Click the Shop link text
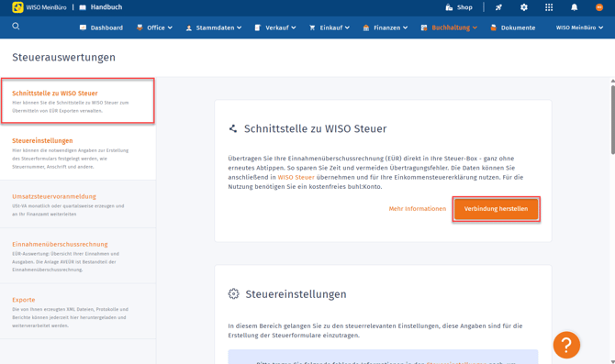The image size is (615, 364). coord(464,7)
